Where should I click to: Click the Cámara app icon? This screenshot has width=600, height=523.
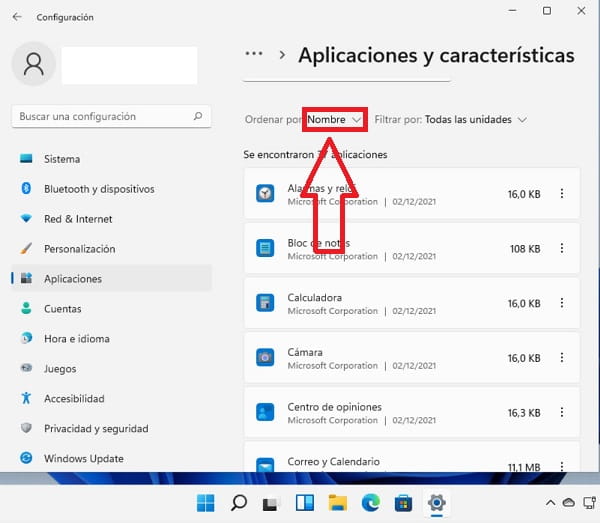click(x=265, y=358)
